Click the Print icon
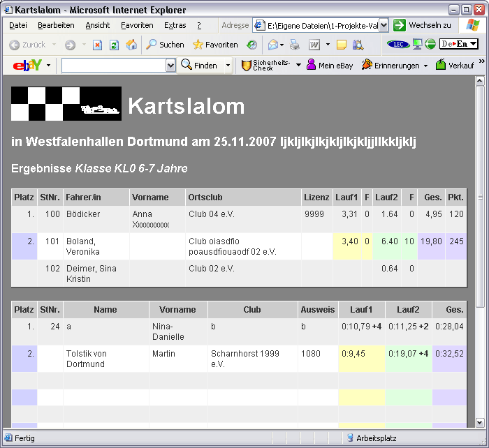 point(294,45)
